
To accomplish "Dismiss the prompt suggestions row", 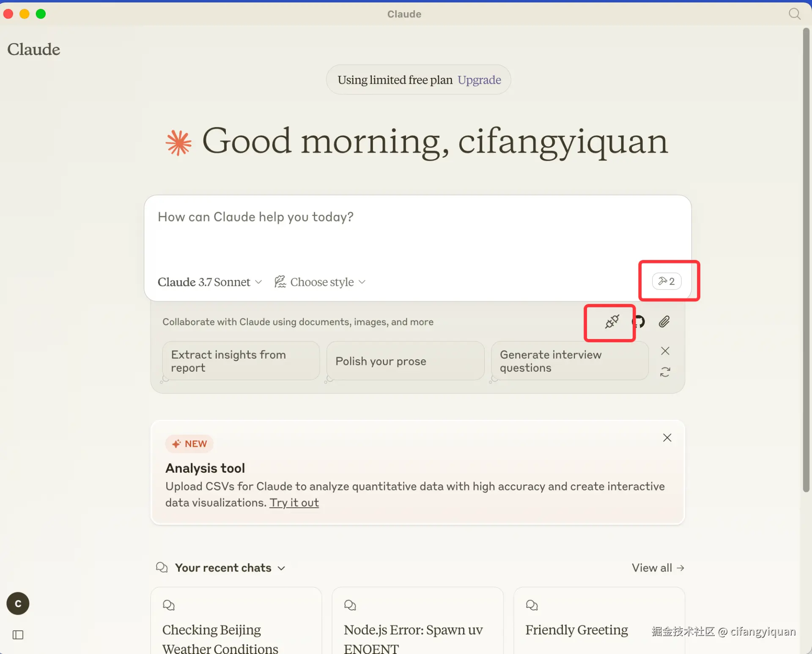I will (665, 351).
